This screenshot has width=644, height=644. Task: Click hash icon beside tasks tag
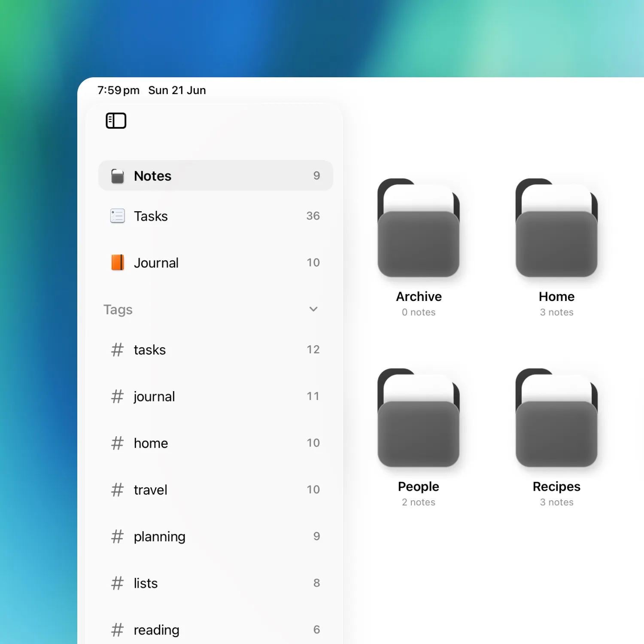click(x=117, y=350)
